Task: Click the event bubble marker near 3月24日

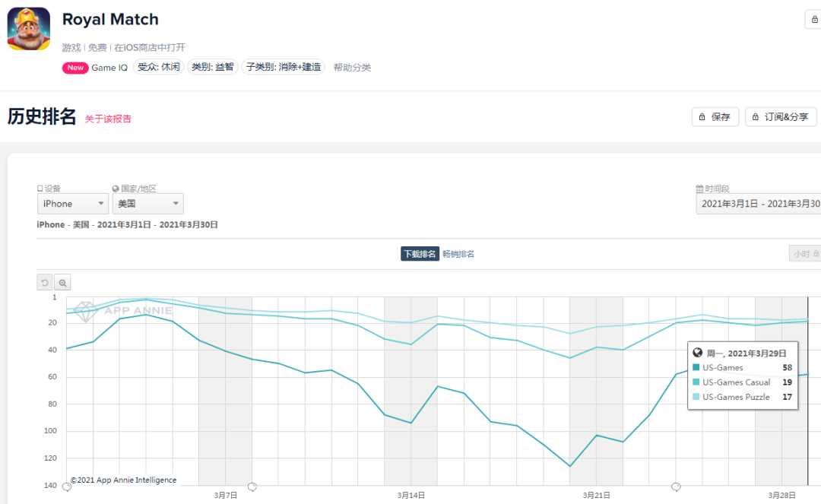Action: pyautogui.click(x=676, y=487)
